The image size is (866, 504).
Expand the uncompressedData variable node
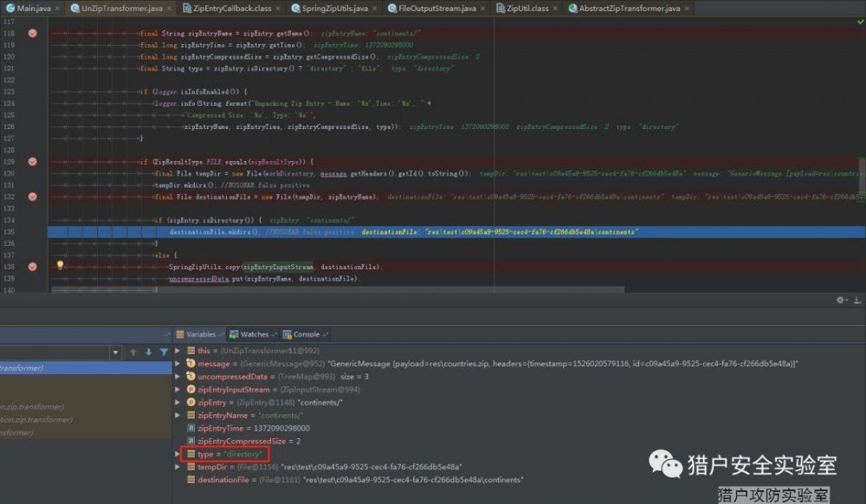click(x=176, y=377)
